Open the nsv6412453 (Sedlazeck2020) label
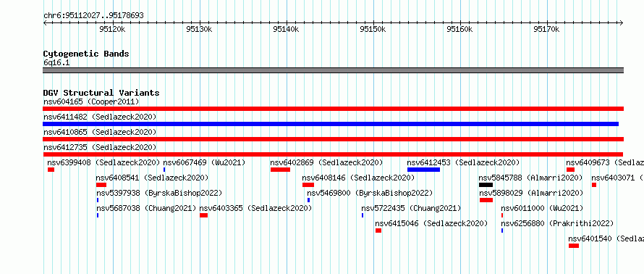The width and height of the screenshot is (644, 274). click(x=463, y=162)
